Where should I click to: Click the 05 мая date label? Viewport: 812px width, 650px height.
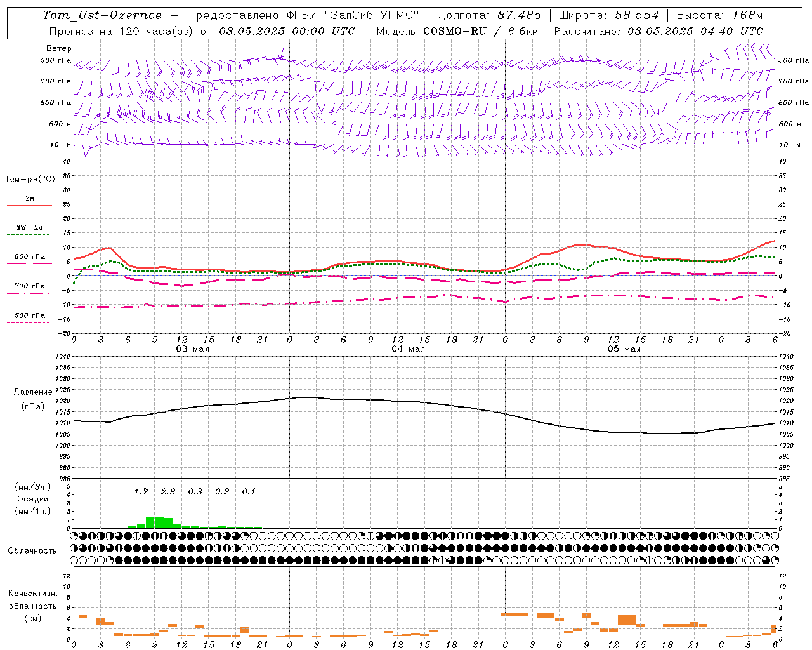click(x=624, y=349)
